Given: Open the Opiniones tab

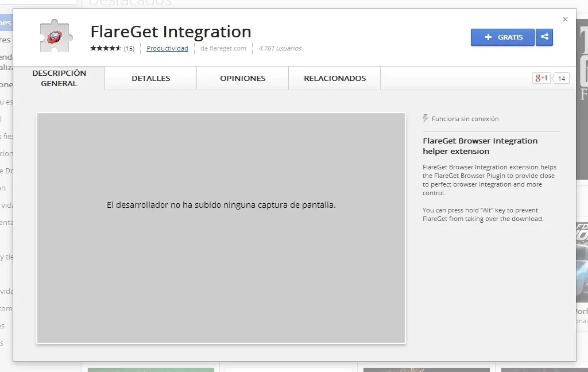Looking at the screenshot, I should 243,78.
